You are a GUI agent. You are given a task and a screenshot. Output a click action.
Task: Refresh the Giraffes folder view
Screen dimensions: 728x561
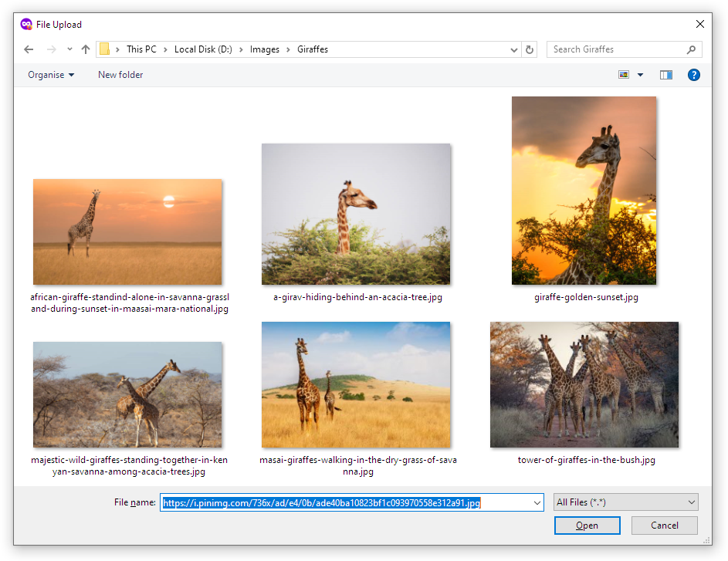tap(530, 49)
